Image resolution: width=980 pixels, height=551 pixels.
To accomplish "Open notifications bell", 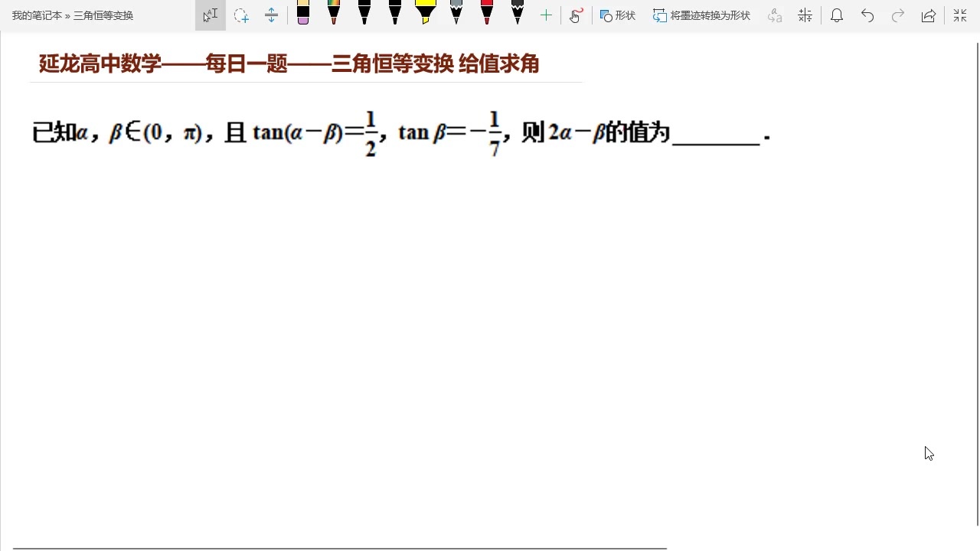I will coord(837,15).
